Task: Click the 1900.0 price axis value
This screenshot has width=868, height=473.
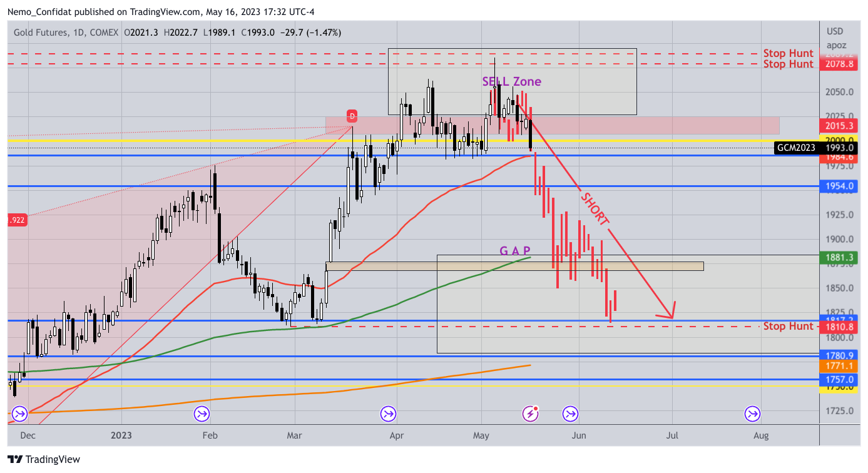Action: 839,239
